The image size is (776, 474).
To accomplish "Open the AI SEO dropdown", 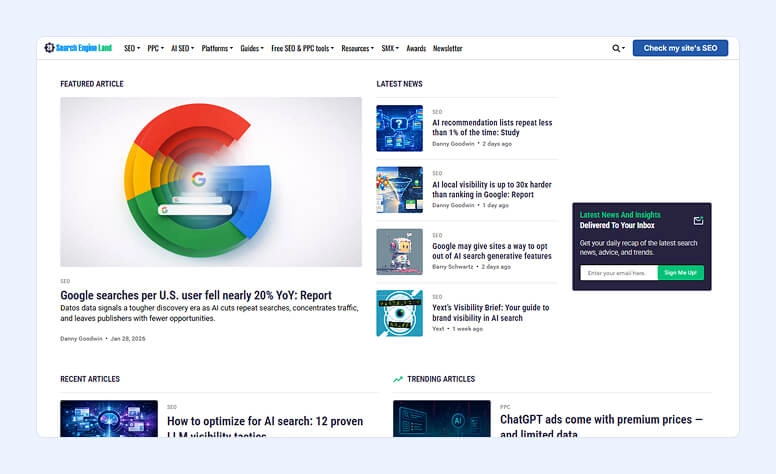I will point(183,48).
